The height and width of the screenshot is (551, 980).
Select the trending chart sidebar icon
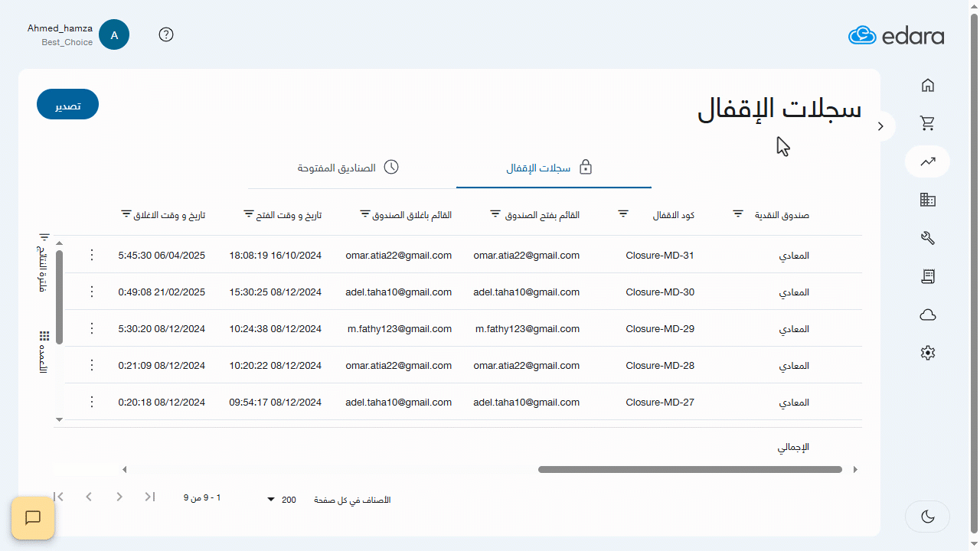coord(927,161)
